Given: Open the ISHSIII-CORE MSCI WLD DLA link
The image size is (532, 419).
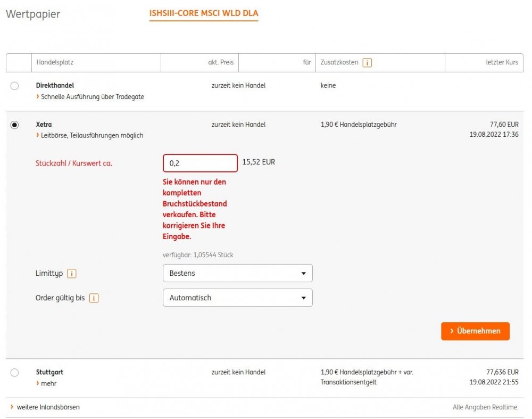Looking at the screenshot, I should [204, 13].
